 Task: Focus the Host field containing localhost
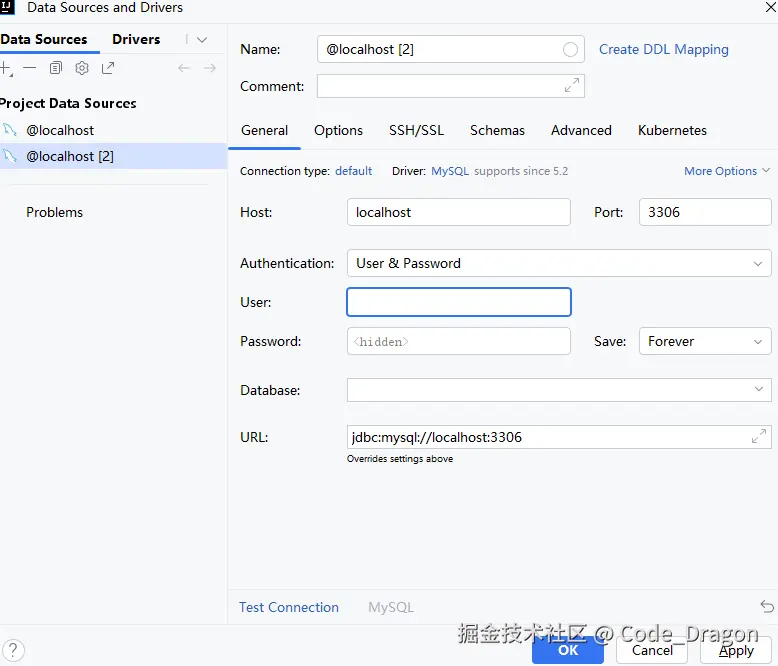click(x=458, y=212)
